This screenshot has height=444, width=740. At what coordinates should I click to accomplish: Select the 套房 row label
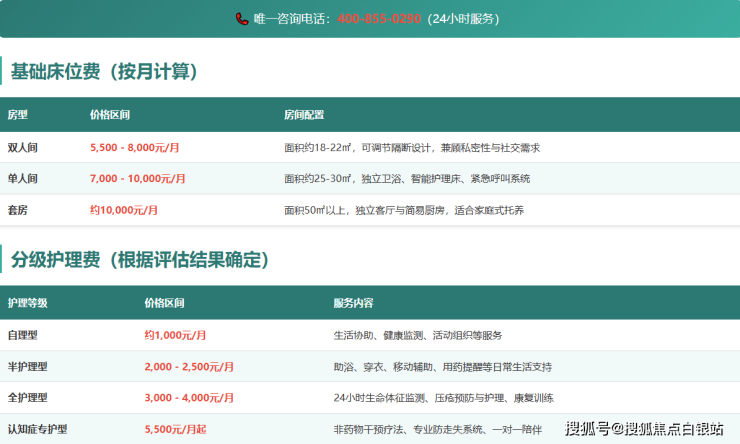point(18,210)
